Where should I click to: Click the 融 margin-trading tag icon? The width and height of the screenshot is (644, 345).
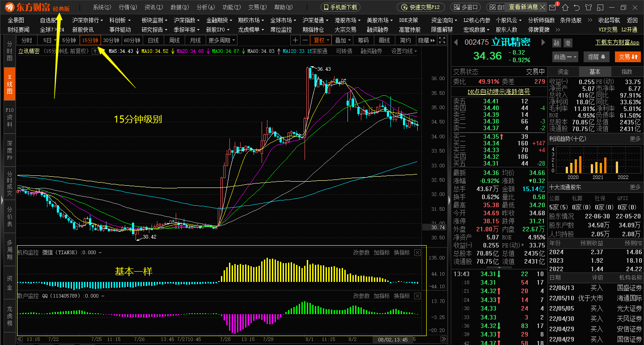[x=557, y=43]
